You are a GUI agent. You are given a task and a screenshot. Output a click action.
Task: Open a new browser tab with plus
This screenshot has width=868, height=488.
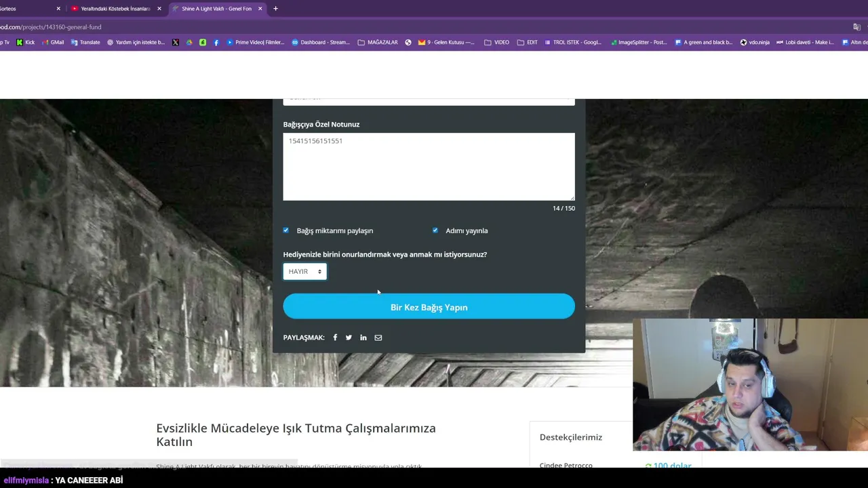pos(275,9)
